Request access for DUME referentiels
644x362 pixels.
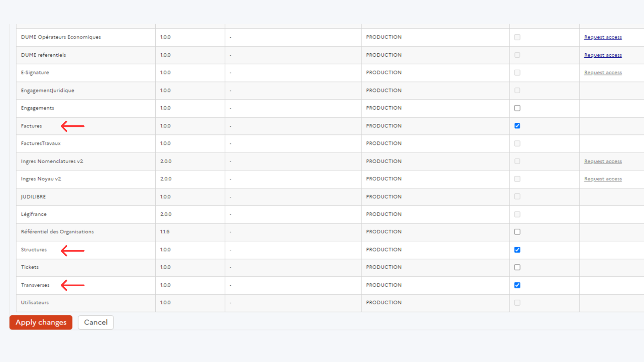coord(603,55)
